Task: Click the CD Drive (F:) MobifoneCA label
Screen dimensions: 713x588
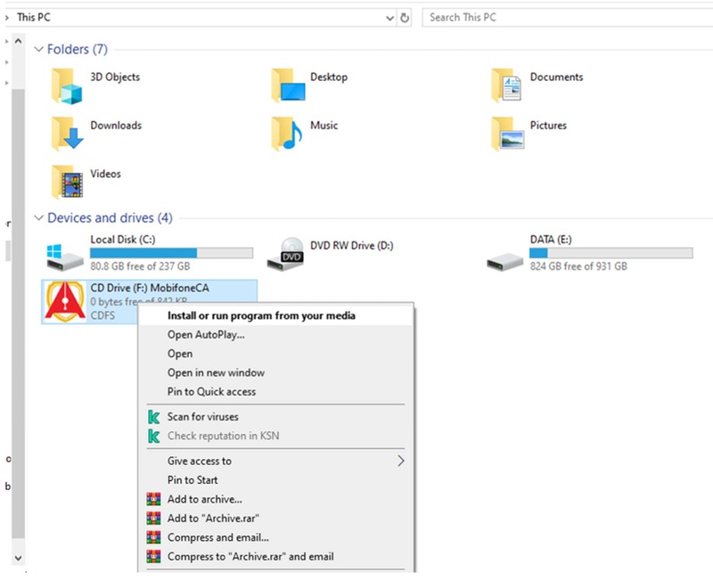Action: point(150,288)
